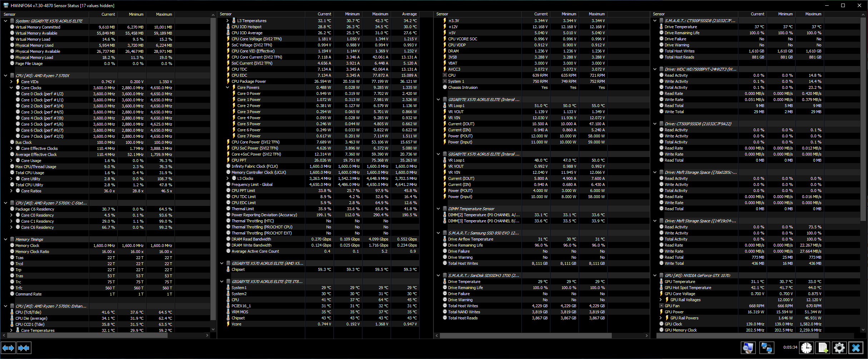Click the chip icon beside System: GIGABYTE X570
This screenshot has height=359, width=868.
click(x=12, y=21)
